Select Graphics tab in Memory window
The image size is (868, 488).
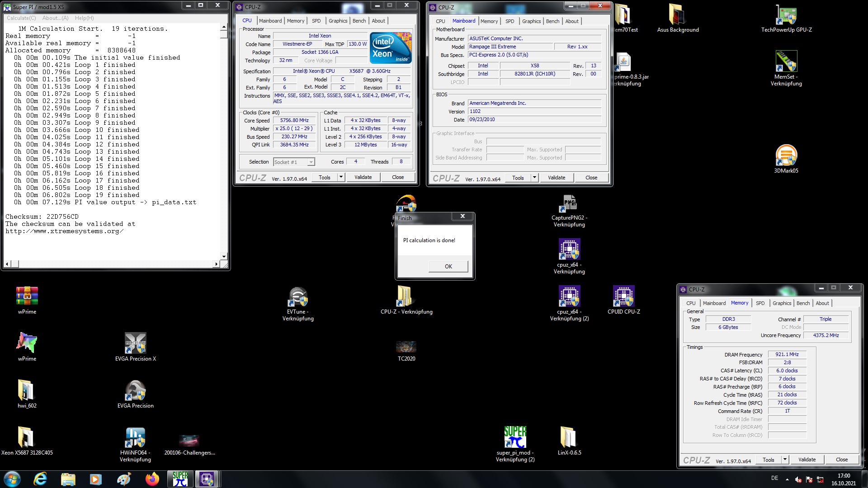tap(782, 303)
